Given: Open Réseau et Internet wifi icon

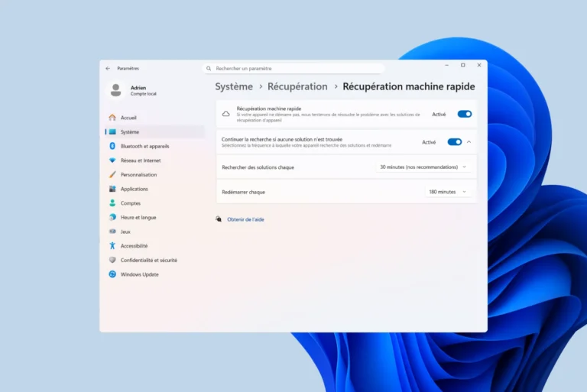Looking at the screenshot, I should pos(112,160).
